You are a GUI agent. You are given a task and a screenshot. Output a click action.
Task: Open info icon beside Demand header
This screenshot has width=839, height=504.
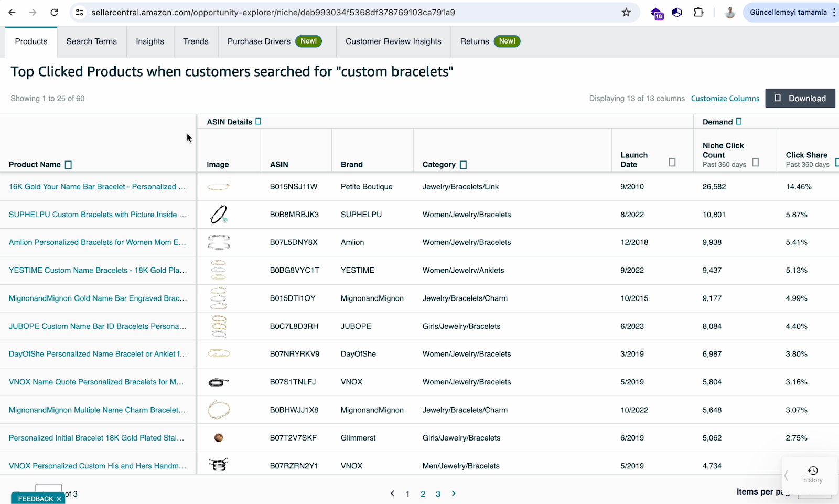click(x=738, y=122)
